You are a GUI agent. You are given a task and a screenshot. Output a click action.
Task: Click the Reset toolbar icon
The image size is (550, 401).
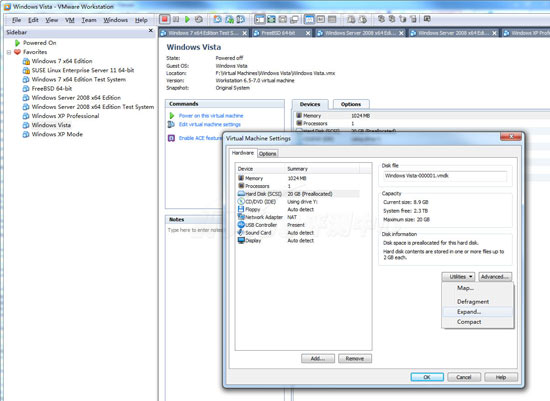point(199,19)
